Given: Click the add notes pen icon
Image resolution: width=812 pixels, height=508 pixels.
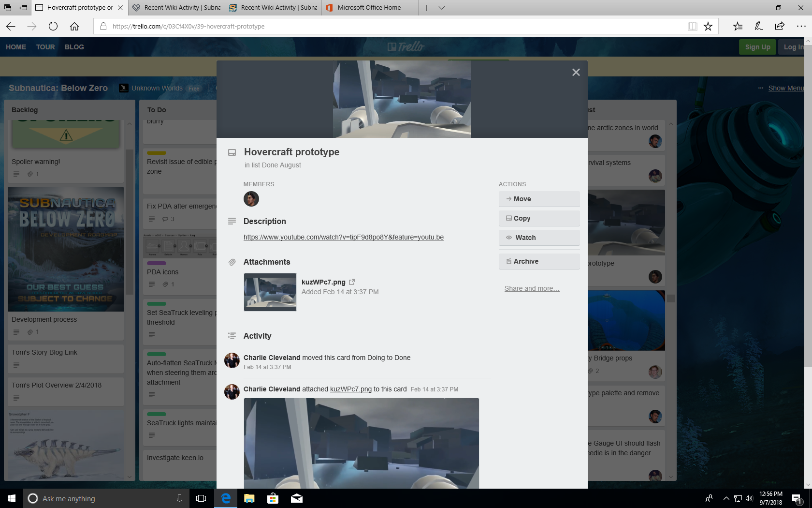Looking at the screenshot, I should (x=759, y=26).
